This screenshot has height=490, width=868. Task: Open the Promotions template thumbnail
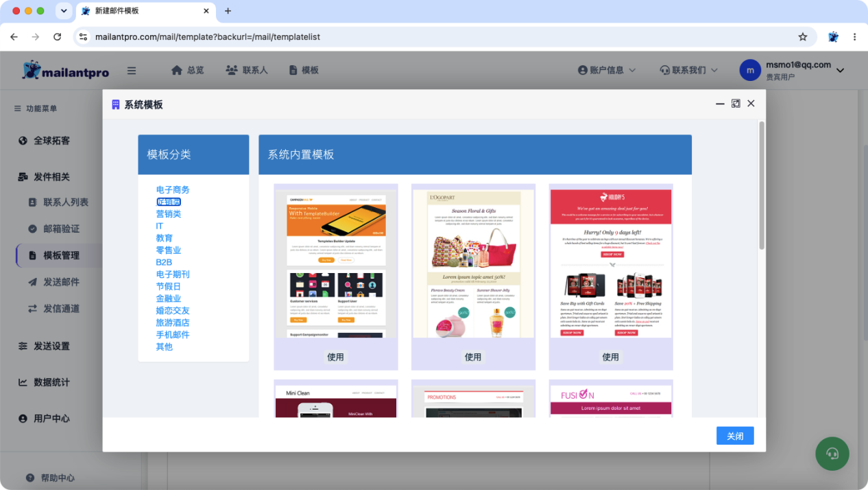473,401
